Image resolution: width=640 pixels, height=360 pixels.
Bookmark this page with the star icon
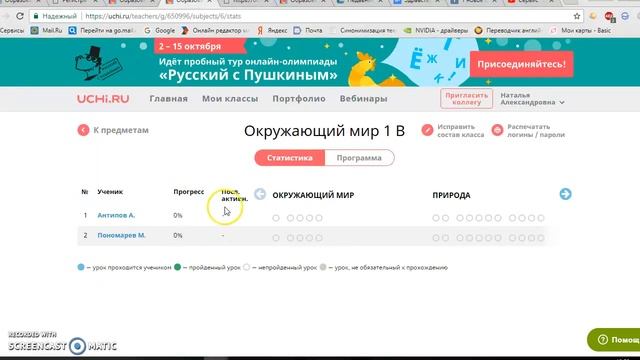577,16
